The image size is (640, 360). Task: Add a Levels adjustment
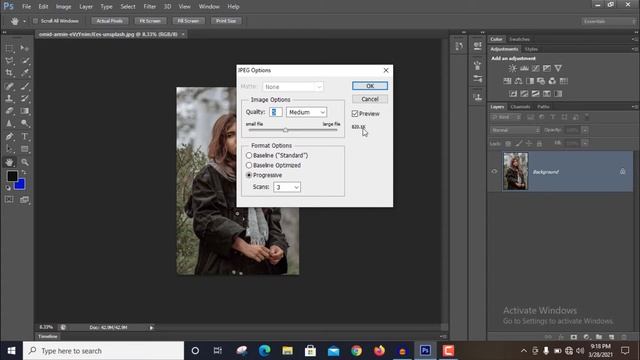(x=524, y=68)
